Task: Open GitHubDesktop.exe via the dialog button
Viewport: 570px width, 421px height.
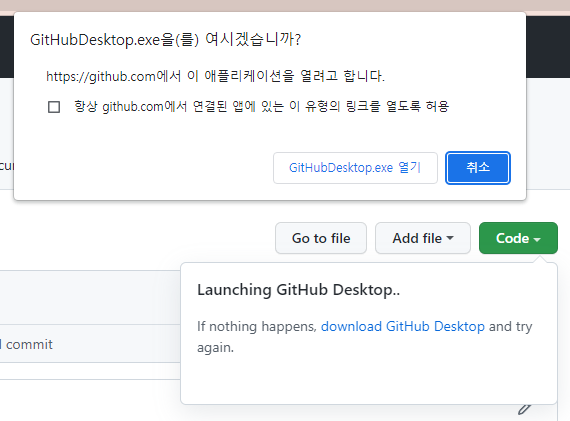Action: [x=355, y=168]
